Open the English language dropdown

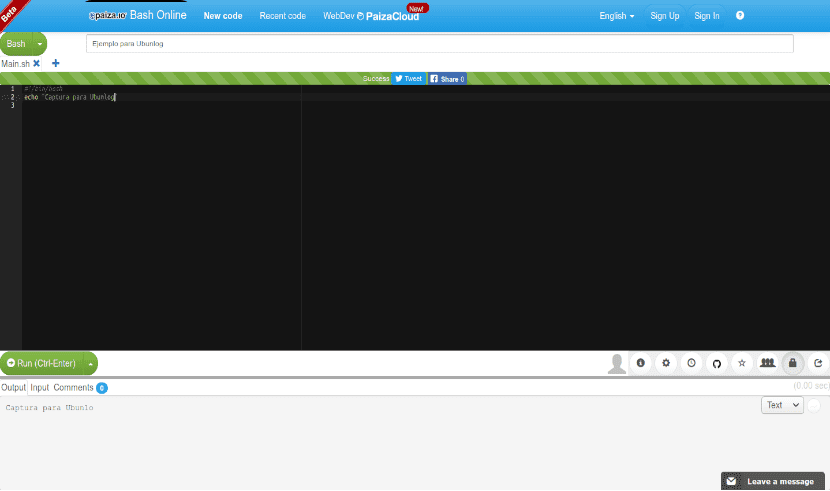617,16
